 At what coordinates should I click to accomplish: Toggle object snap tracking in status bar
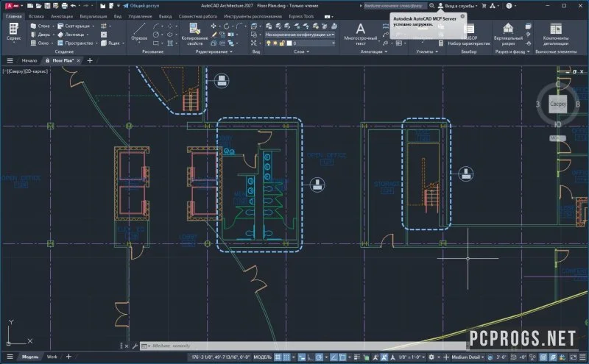coord(334,357)
